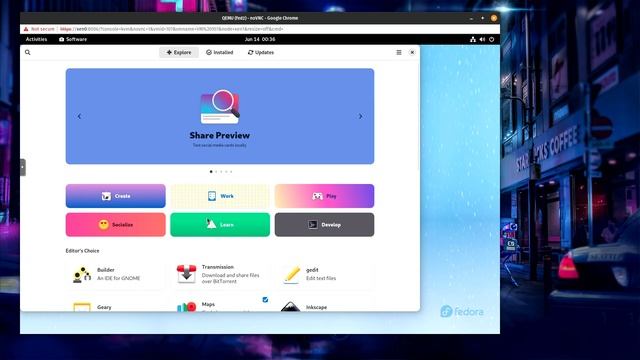This screenshot has height=360, width=640.
Task: Click the Transmission app icon
Action: click(187, 274)
